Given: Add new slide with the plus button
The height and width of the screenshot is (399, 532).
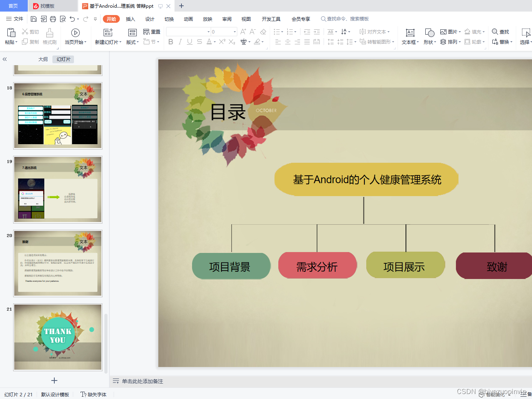Looking at the screenshot, I should point(54,380).
